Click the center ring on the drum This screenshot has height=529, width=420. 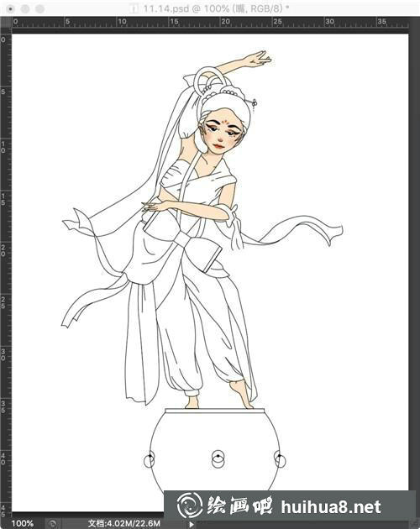(218, 458)
